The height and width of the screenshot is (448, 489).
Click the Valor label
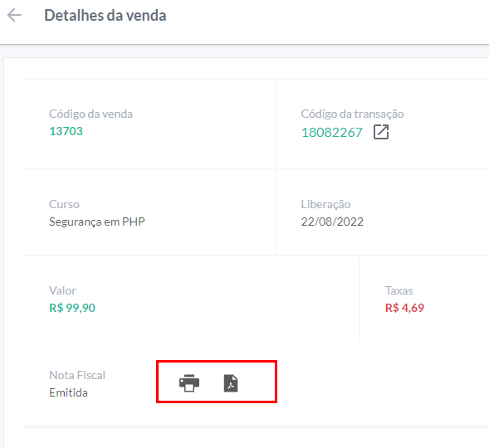[62, 290]
